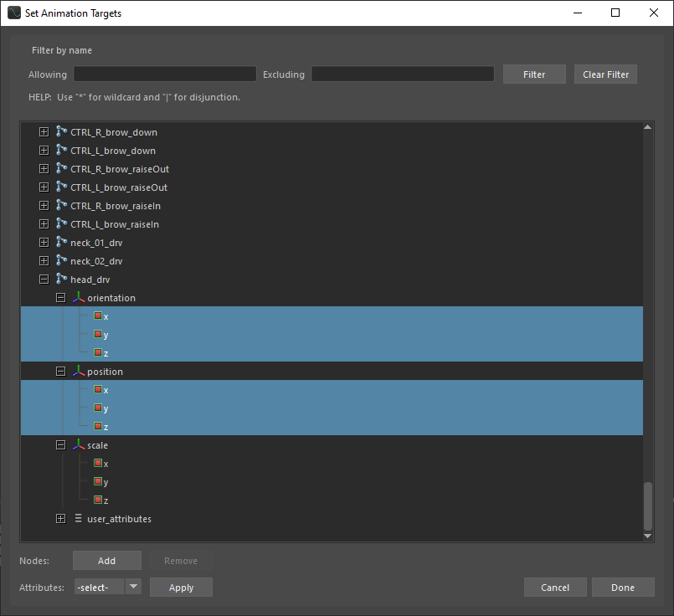Click the axis icon next to scale
The height and width of the screenshot is (616, 674).
click(78, 445)
